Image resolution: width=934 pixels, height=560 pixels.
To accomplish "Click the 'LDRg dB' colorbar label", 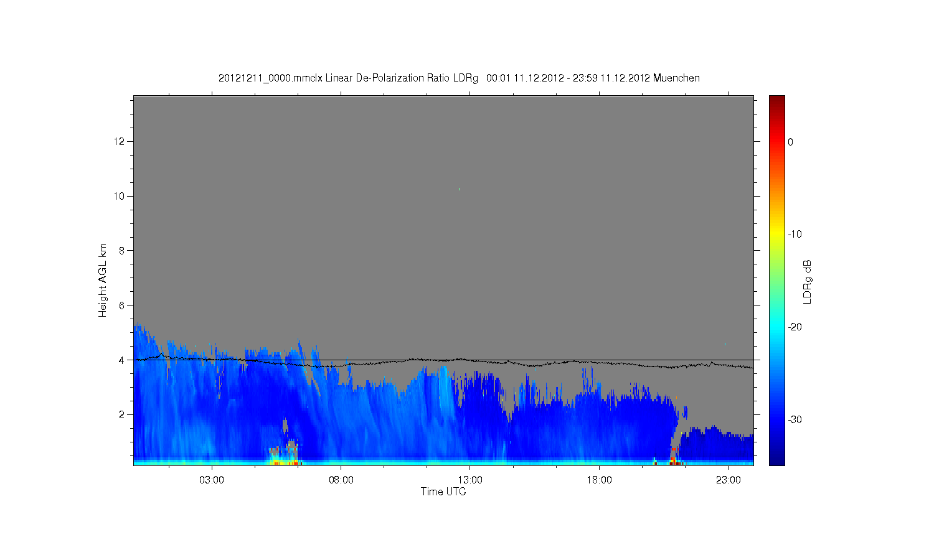I will point(808,282).
